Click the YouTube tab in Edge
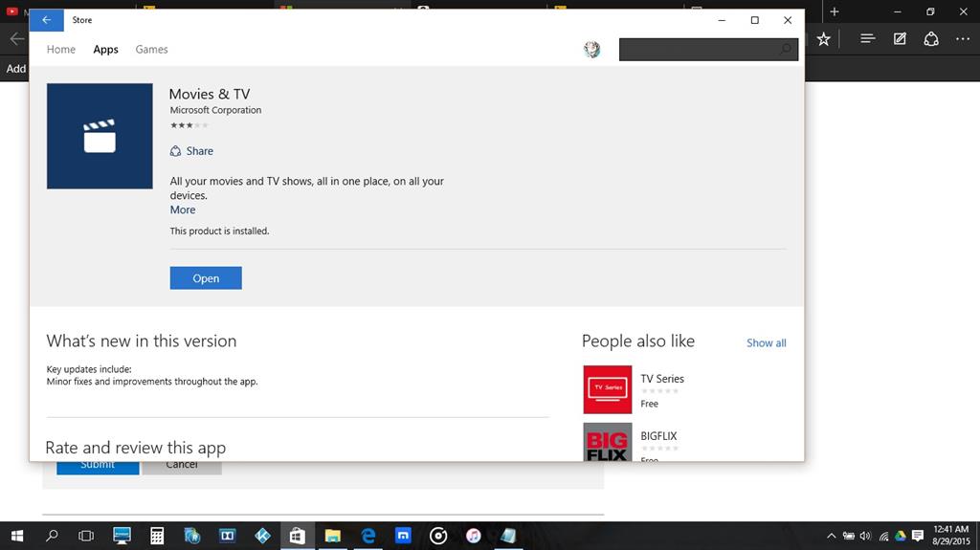Viewport: 980px width, 550px height. (12, 11)
